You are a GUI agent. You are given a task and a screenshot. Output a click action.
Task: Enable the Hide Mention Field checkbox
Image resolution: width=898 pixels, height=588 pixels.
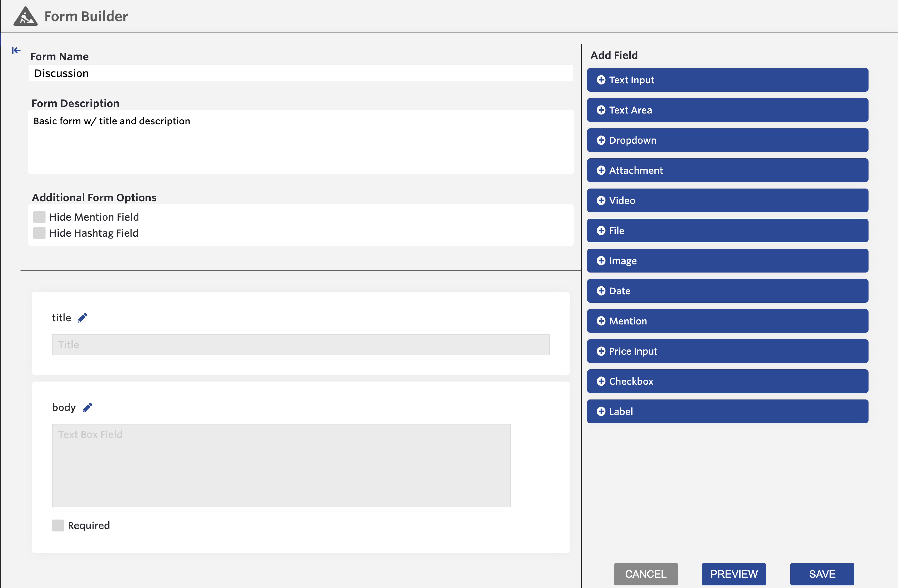[39, 217]
